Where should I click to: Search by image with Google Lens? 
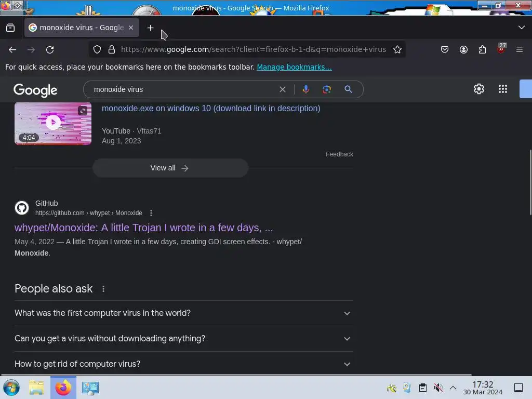[327, 89]
